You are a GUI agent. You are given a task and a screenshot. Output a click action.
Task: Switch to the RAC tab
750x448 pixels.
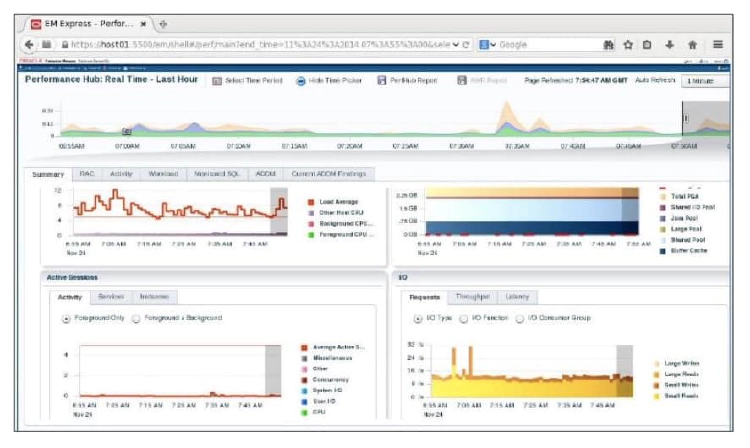[x=87, y=174]
